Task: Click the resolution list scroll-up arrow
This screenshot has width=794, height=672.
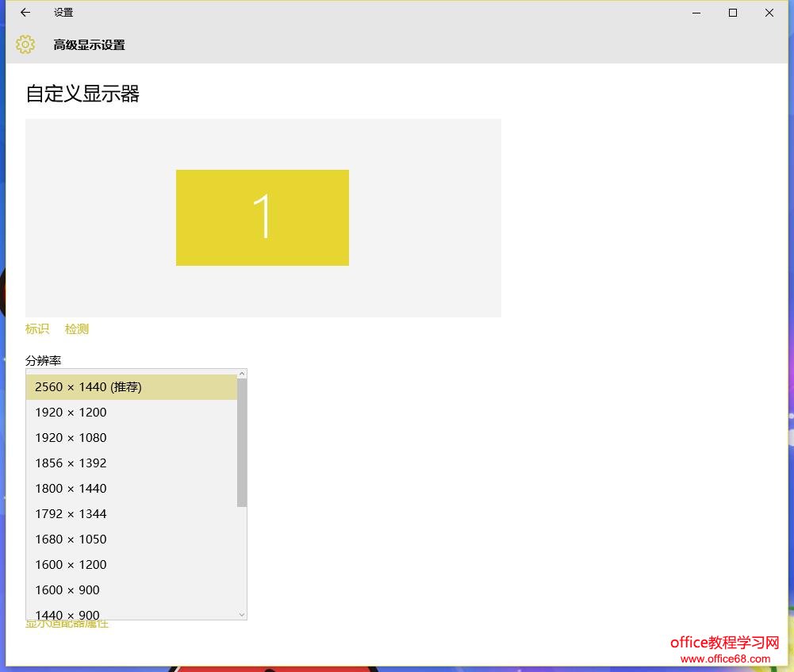Action: pyautogui.click(x=241, y=373)
